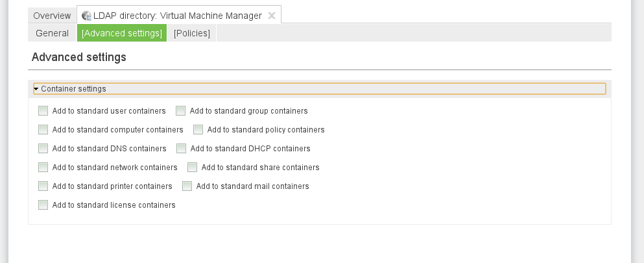The width and height of the screenshot is (644, 263).
Task: Enable Add to standard license containers
Action: tap(43, 205)
